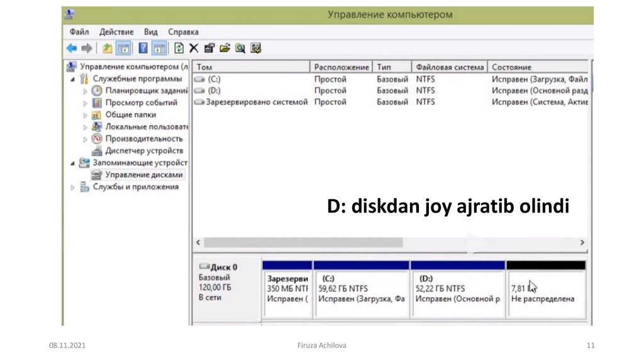Expand the Общие папки node
This screenshot has height=362, width=644.
coord(85,116)
